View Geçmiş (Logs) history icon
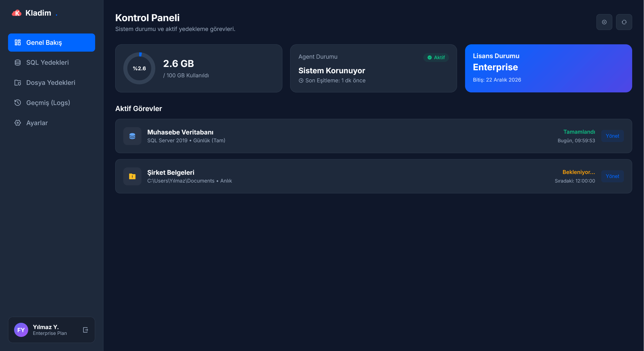The width and height of the screenshot is (644, 351). point(17,102)
